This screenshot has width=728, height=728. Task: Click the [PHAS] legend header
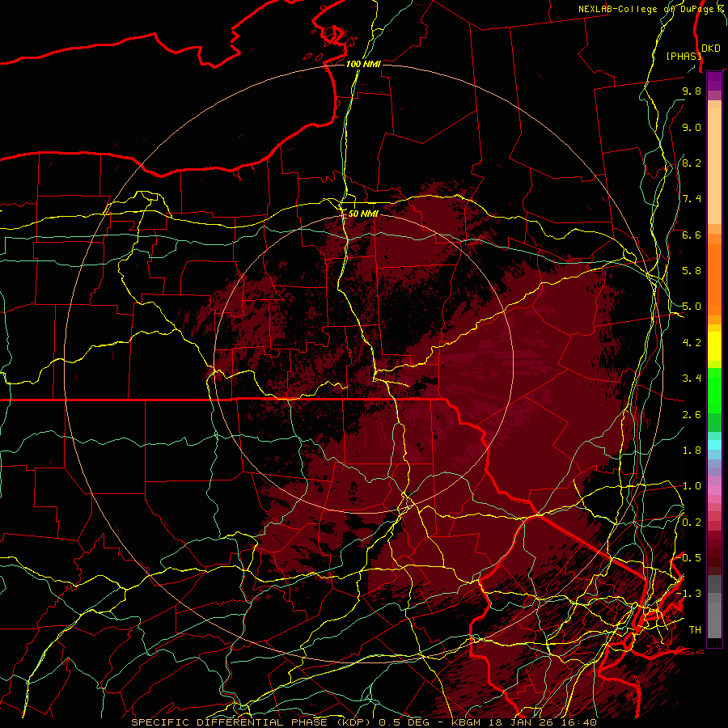684,56
